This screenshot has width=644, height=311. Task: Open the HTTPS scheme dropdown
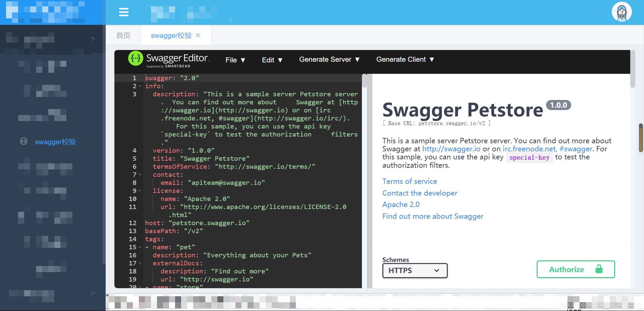(415, 270)
